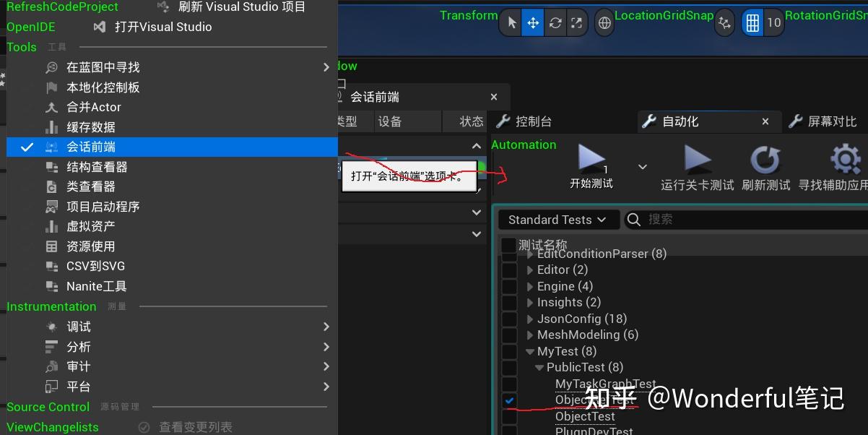Image resolution: width=868 pixels, height=435 pixels.
Task: Open the Standard Tests dropdown
Action: coord(558,220)
